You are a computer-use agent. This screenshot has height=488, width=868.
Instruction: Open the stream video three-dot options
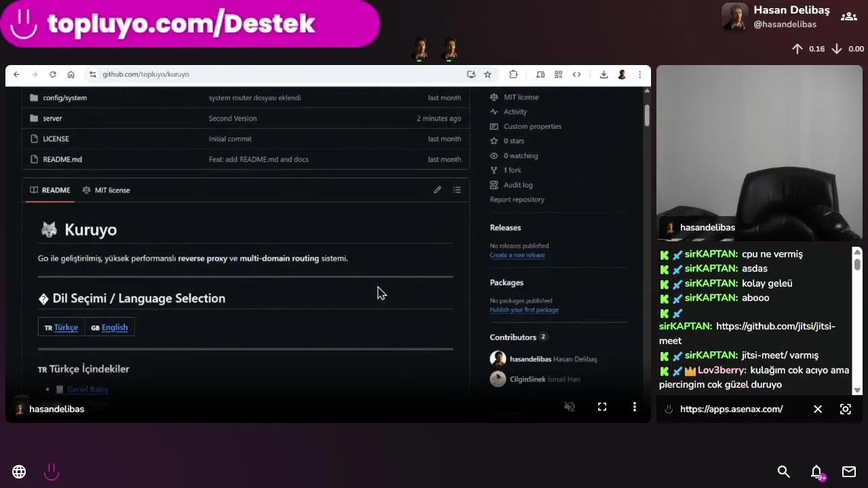pos(634,407)
